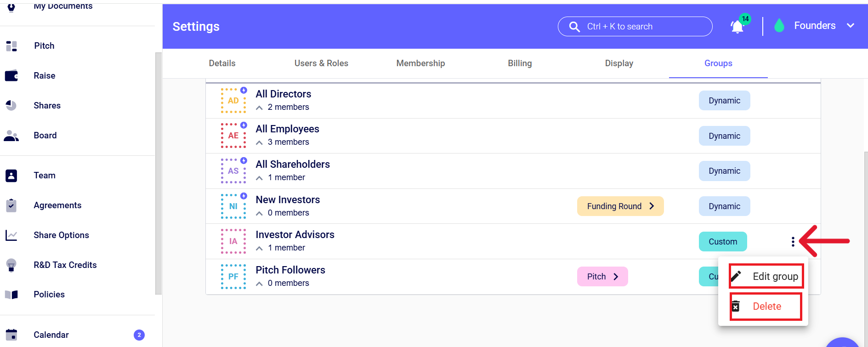Click the Raise wallet icon
Screen dimensions: 868x347
(x=11, y=76)
